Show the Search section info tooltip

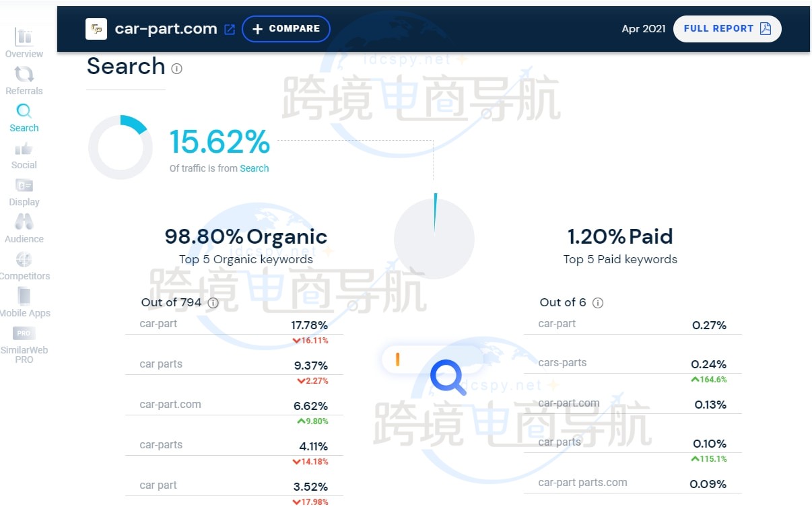(176, 67)
